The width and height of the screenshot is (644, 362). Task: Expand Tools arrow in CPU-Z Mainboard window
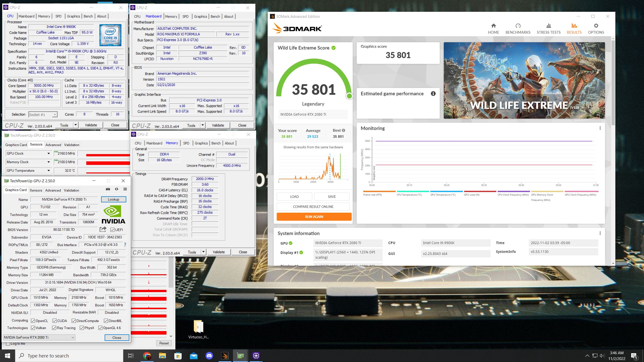coord(203,125)
